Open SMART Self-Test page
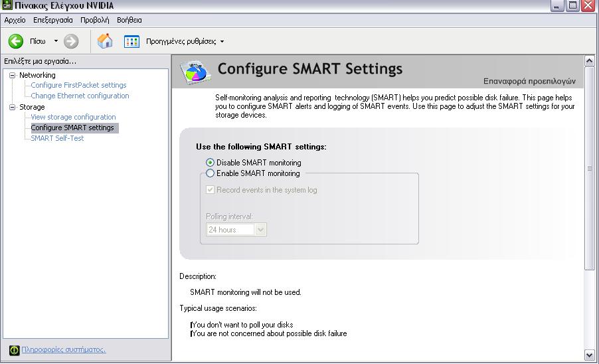 57,138
